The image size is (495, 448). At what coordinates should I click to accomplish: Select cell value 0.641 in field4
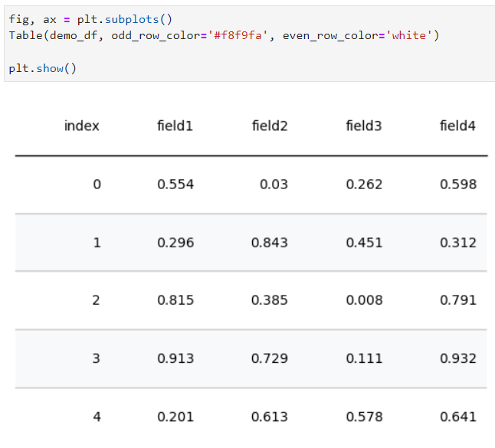pos(458,417)
